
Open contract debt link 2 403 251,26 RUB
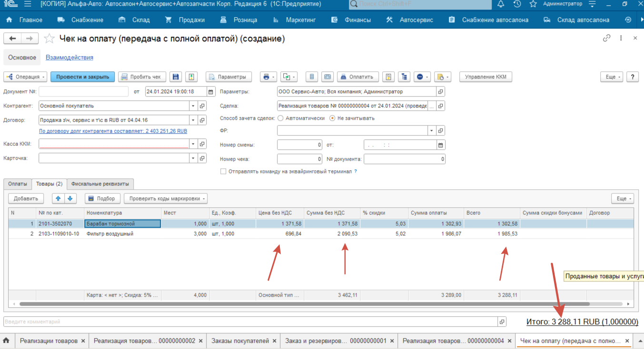tap(113, 131)
